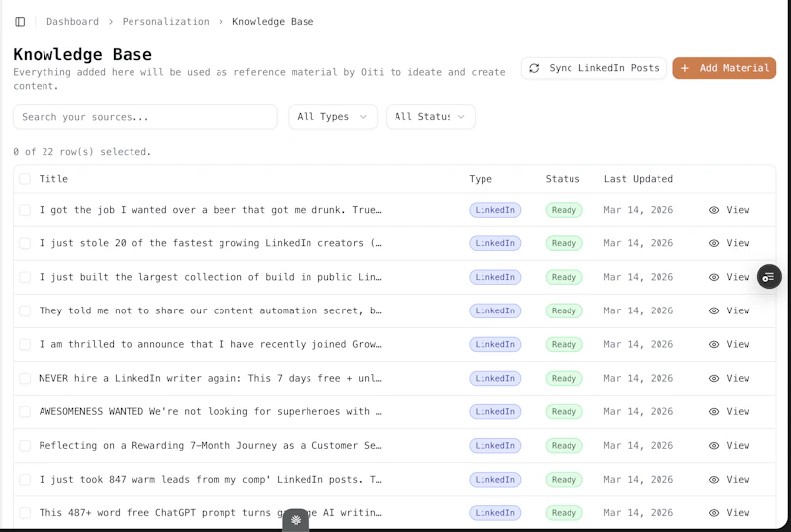The width and height of the screenshot is (791, 532).
Task: Open title 'I just stole 20 of the fastest growing'
Action: pos(211,243)
